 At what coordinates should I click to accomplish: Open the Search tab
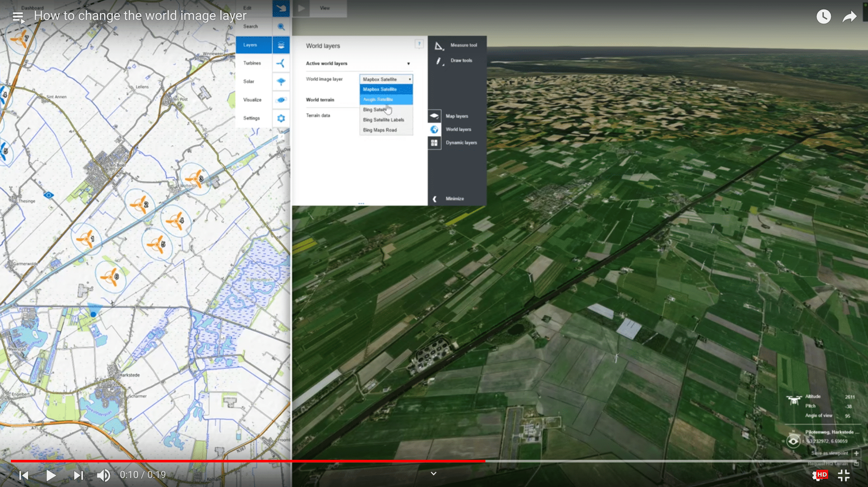[x=254, y=27]
